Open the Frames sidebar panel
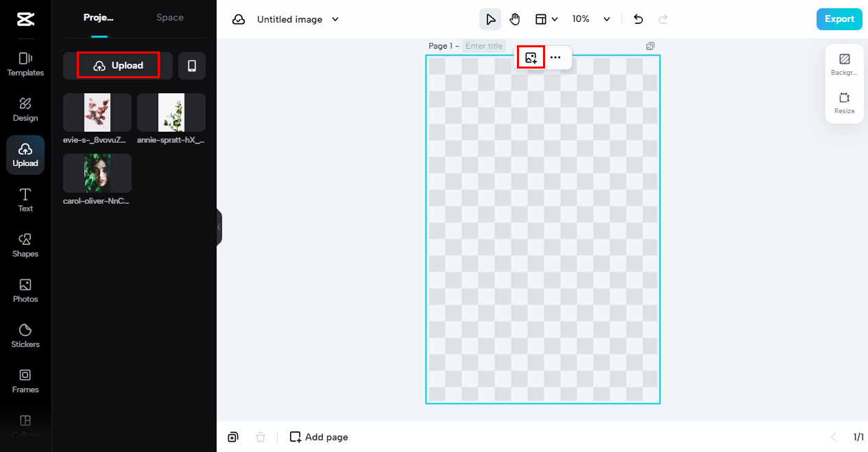This screenshot has height=452, width=868. [x=25, y=381]
